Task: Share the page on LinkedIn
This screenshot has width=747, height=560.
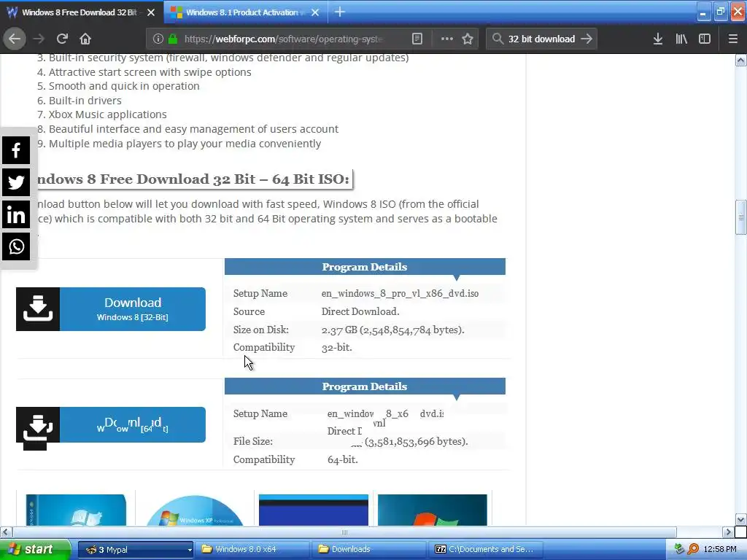Action: 16,215
